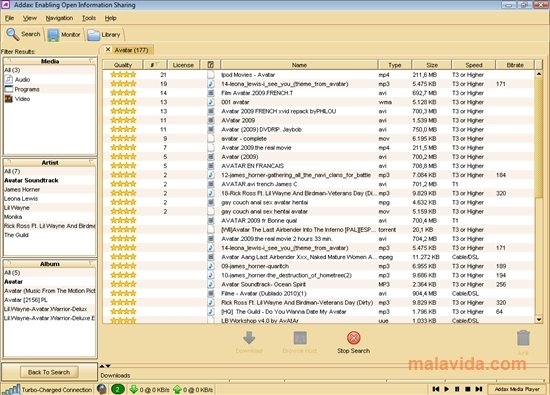
Task: Select result 001 avatar
Action: [x=318, y=102]
